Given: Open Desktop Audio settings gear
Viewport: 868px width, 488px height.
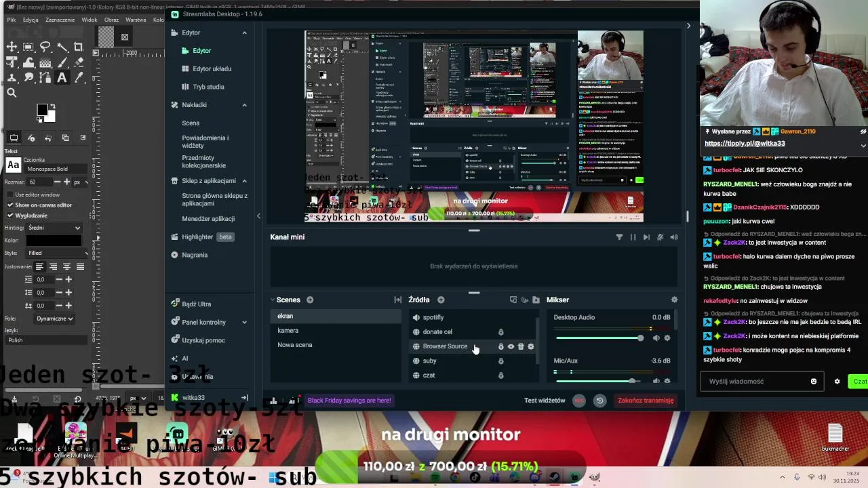Looking at the screenshot, I should tap(667, 338).
